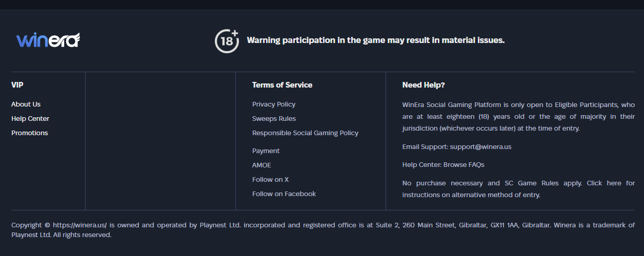Read the Privacy Policy
The width and height of the screenshot is (644, 256).
pyautogui.click(x=274, y=104)
